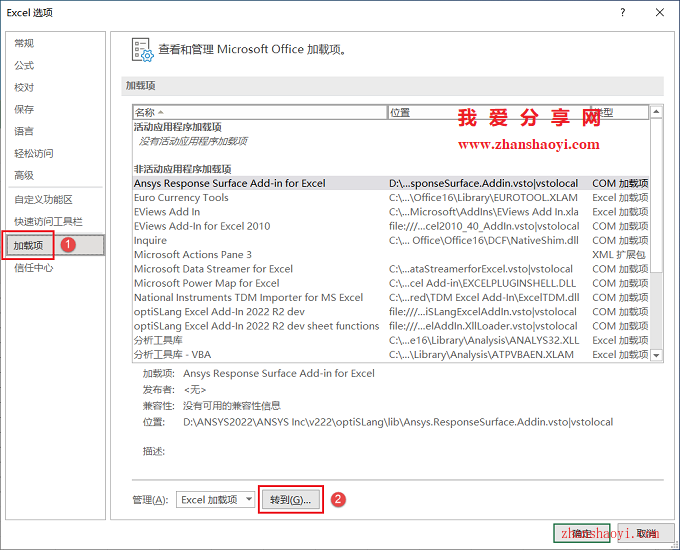Click the 没有活动应用程序加载项 notice
The height and width of the screenshot is (550, 680).
[193, 141]
